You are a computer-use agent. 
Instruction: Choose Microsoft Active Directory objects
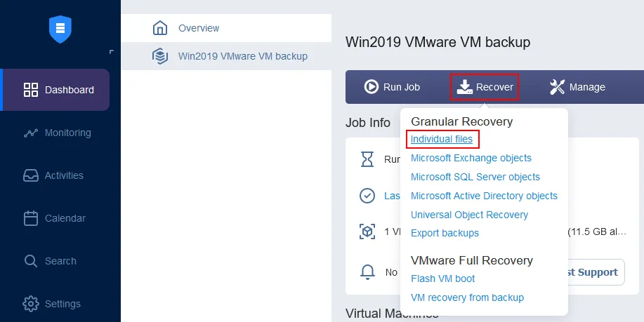coord(484,196)
